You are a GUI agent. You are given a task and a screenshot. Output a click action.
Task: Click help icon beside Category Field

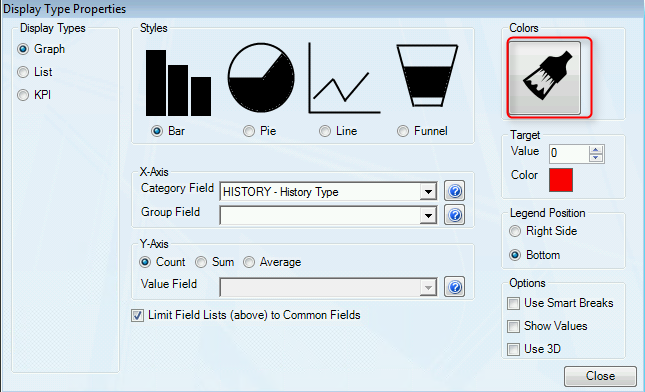455,191
